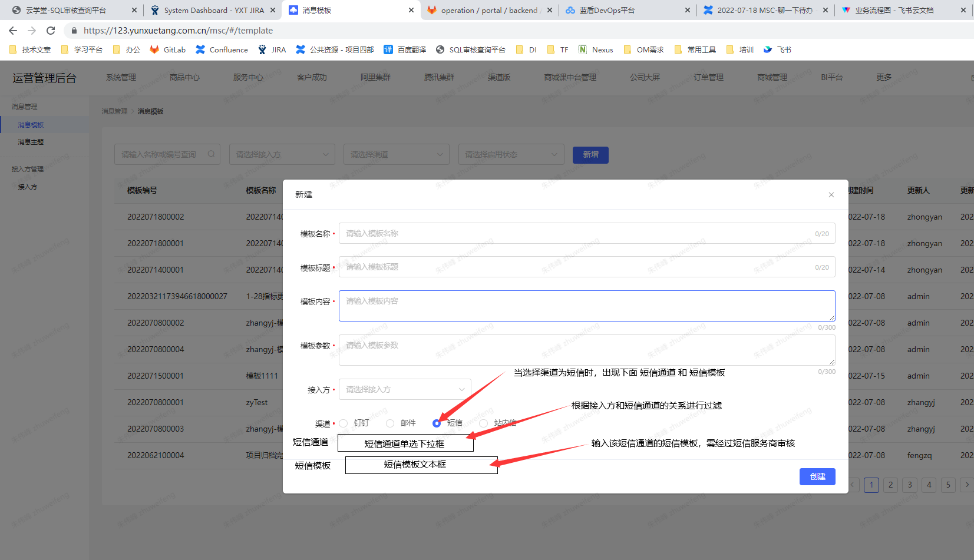This screenshot has height=560, width=974.
Task: Open the 更多 top menu
Action: click(884, 77)
